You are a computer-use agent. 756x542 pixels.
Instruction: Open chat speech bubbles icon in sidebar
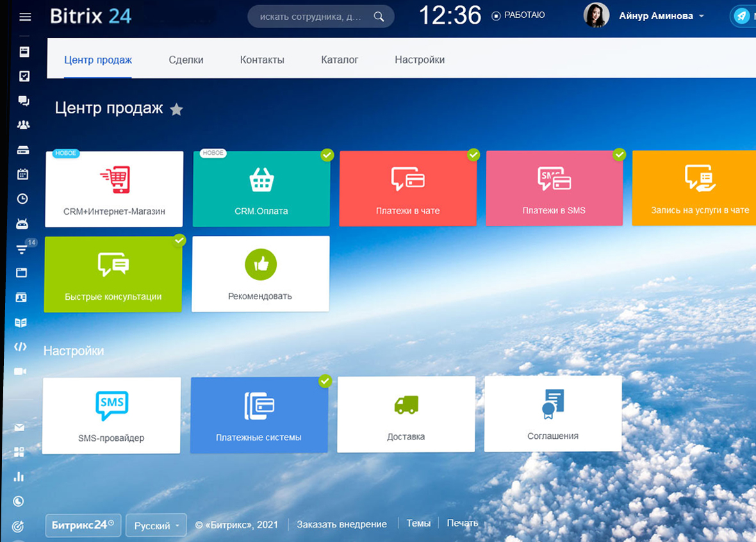pos(24,101)
